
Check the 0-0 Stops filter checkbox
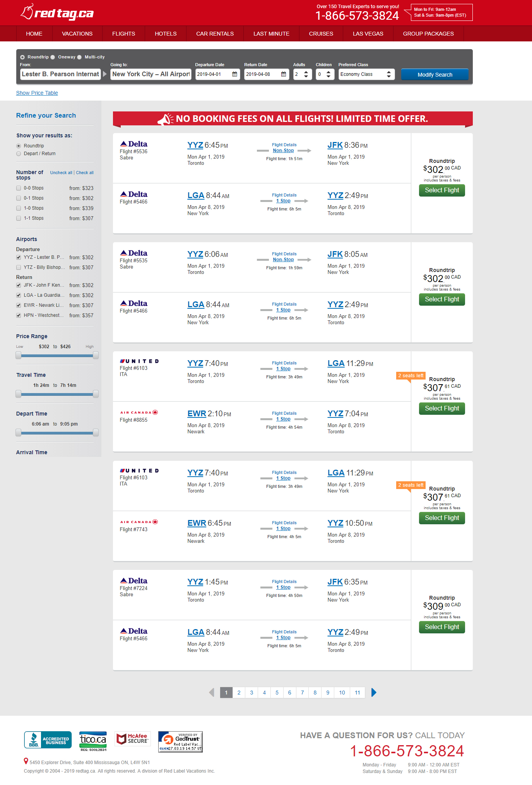(x=19, y=188)
